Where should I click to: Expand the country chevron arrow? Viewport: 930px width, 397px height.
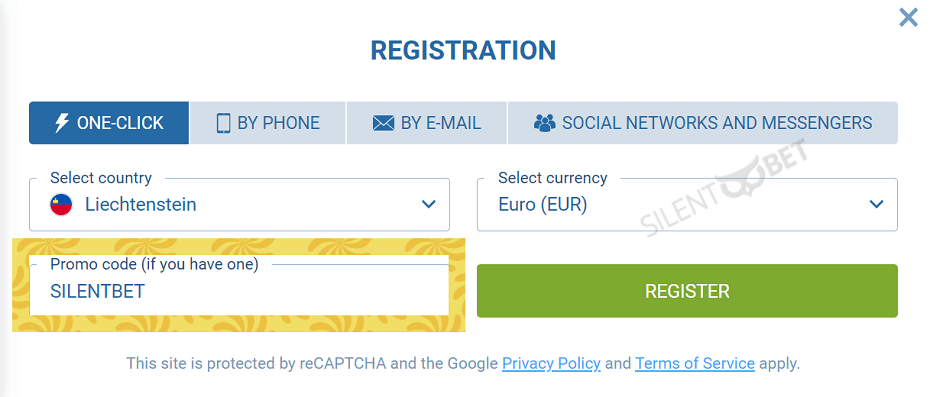tap(428, 205)
